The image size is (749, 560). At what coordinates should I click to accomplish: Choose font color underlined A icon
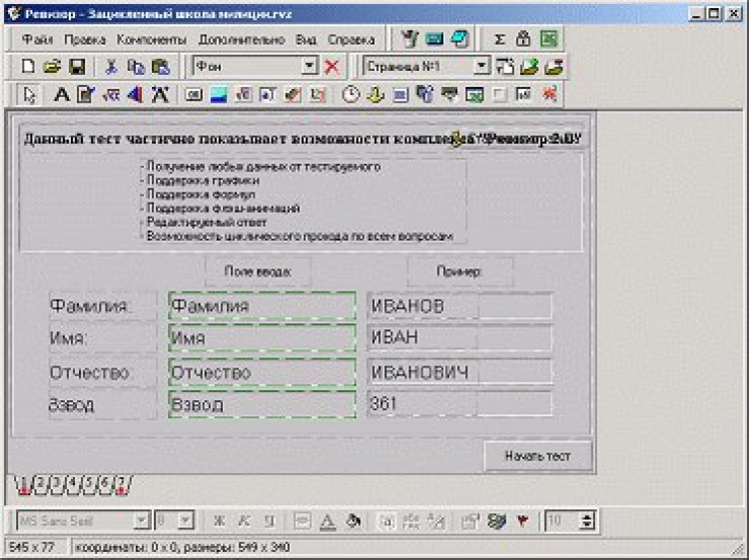[328, 521]
